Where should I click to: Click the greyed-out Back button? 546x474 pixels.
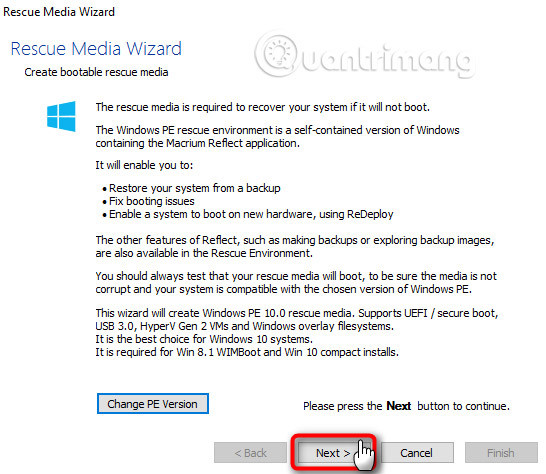pyautogui.click(x=250, y=453)
